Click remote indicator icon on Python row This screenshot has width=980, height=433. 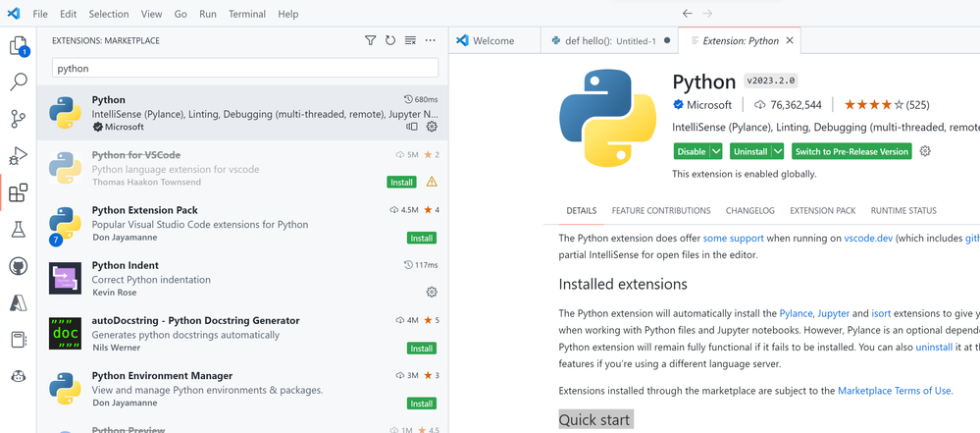[x=411, y=127]
